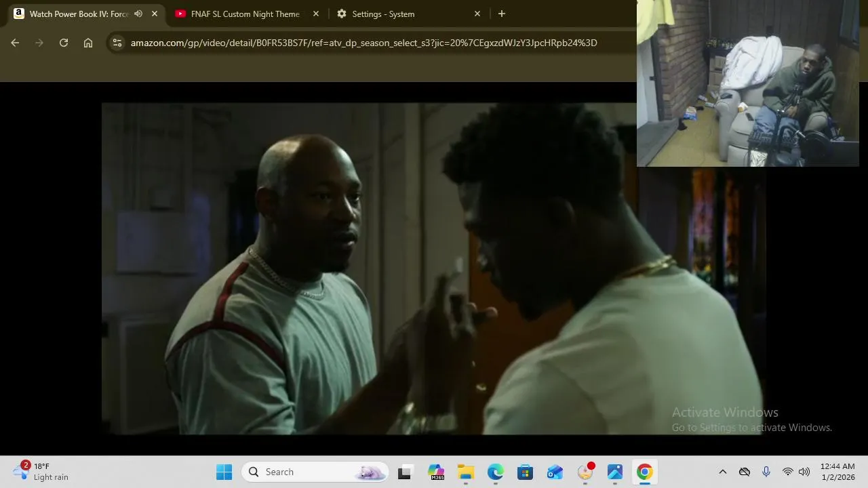
Task: Close the Settings - System tab
Action: click(477, 14)
